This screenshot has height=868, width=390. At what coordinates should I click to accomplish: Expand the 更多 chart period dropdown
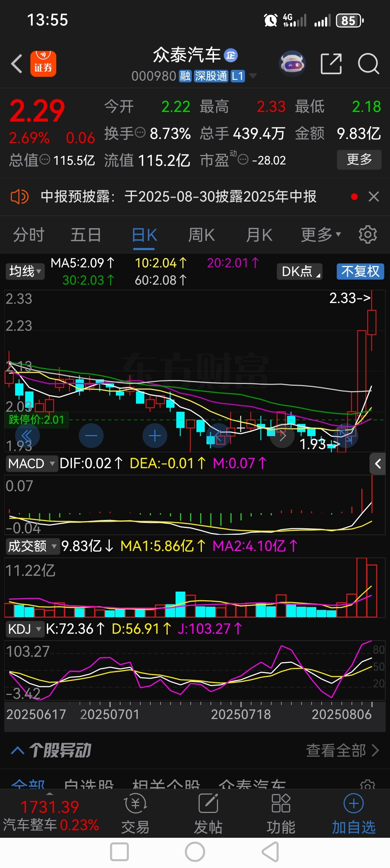(x=321, y=235)
